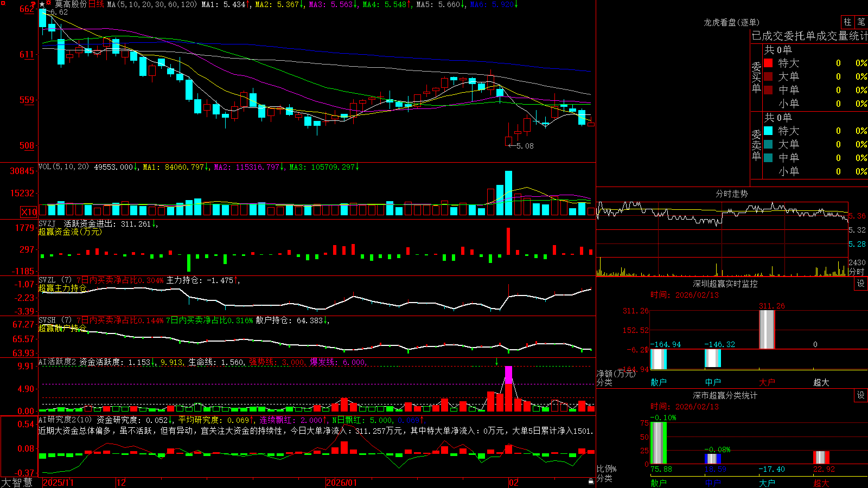Click the 时间: 2026/02/13 in 深圳超赢 panel
Image resolution: width=868 pixels, height=488 pixels.
click(684, 295)
